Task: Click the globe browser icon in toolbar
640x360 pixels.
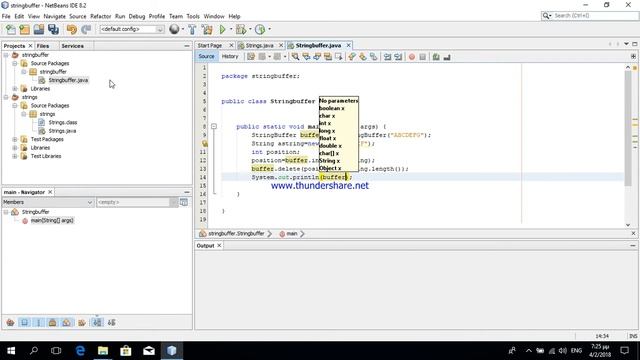Action: 174,29
